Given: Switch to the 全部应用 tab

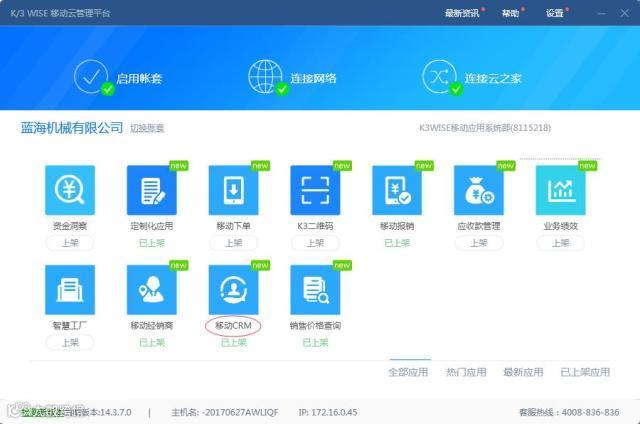Looking at the screenshot, I should coord(408,372).
